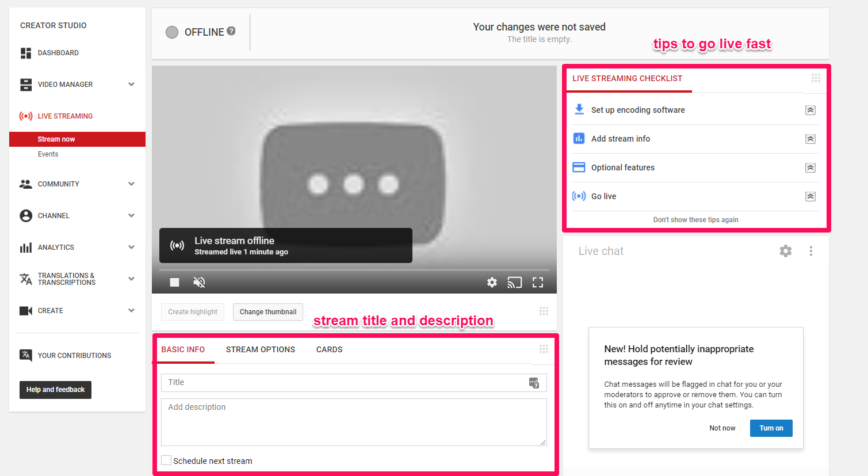
Task: Click the Create highlight button
Action: [193, 312]
